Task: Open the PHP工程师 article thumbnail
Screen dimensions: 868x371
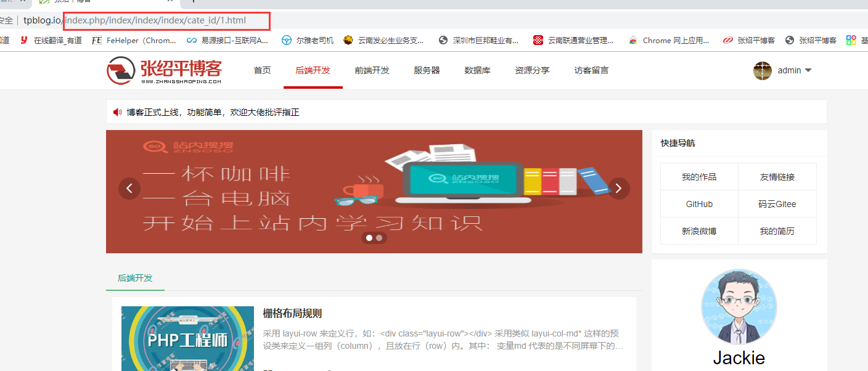Action: [187, 338]
